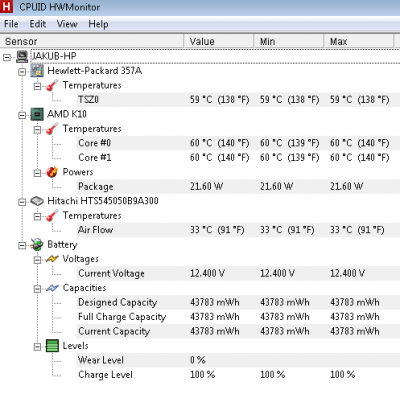Collapse the Voltages group

[37, 260]
